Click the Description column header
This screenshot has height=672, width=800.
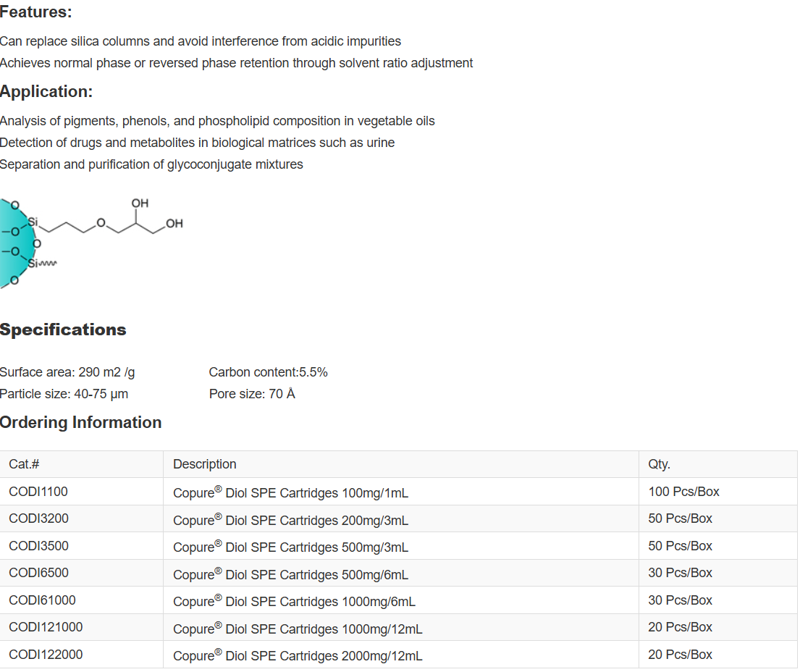tap(205, 464)
